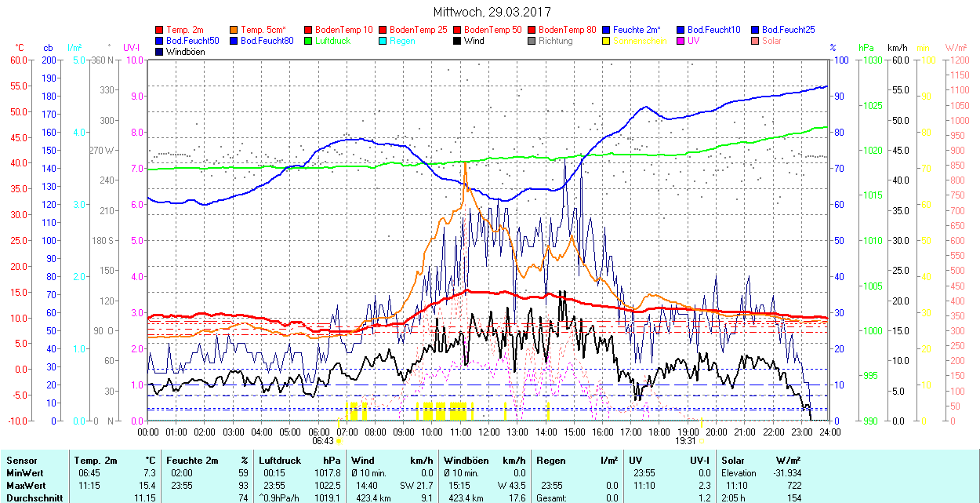The width and height of the screenshot is (980, 503).
Task: Click the magenta UV legend square
Action: (681, 41)
